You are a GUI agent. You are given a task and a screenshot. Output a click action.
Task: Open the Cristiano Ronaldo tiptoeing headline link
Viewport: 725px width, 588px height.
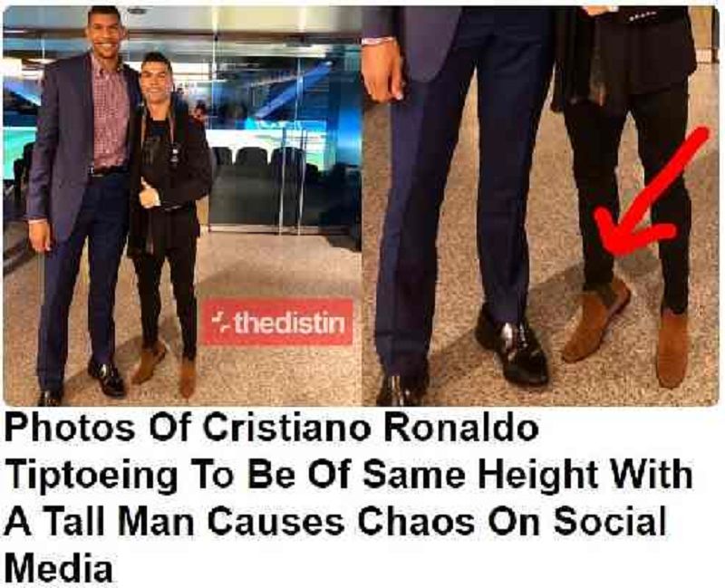tap(349, 497)
